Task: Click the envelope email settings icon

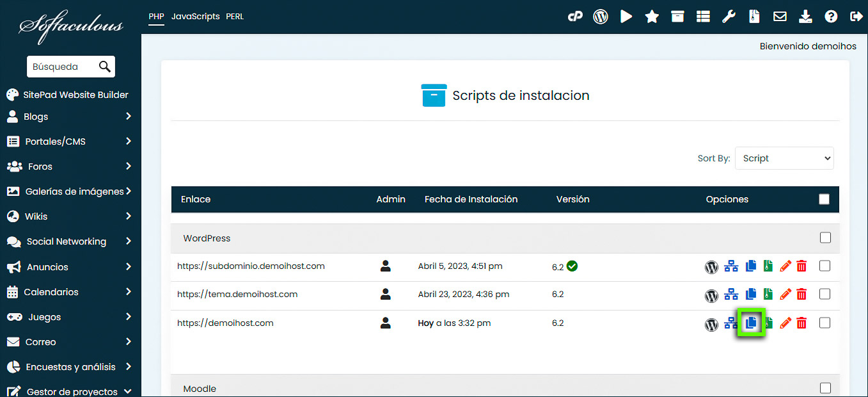Action: coord(780,17)
